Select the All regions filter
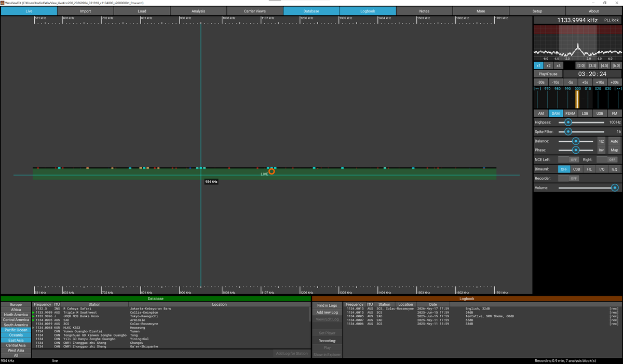The image size is (623, 364). coord(16,356)
